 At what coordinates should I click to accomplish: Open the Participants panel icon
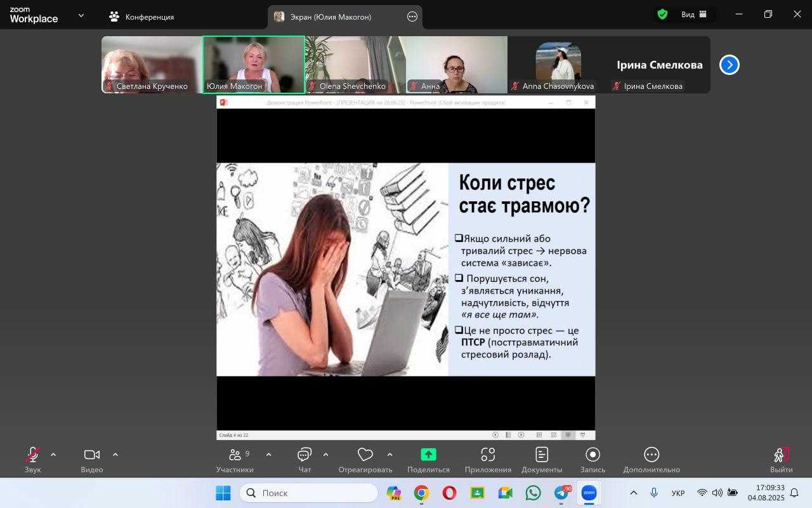point(235,455)
